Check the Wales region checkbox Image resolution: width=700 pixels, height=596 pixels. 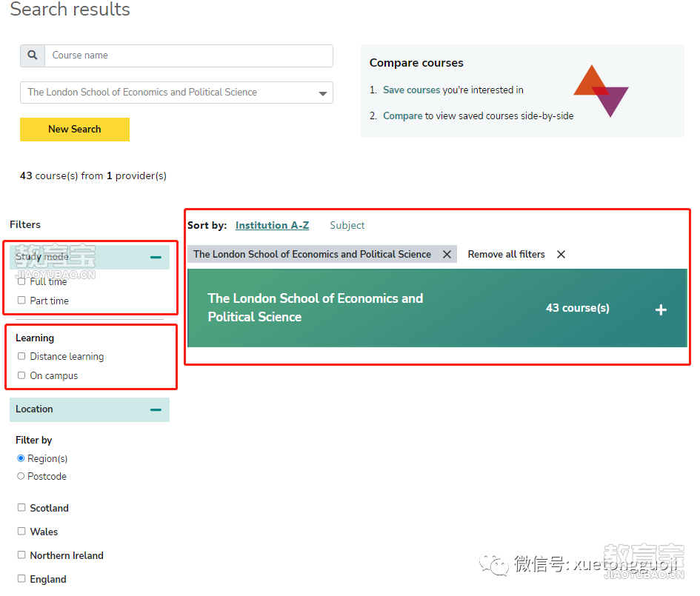coord(21,531)
